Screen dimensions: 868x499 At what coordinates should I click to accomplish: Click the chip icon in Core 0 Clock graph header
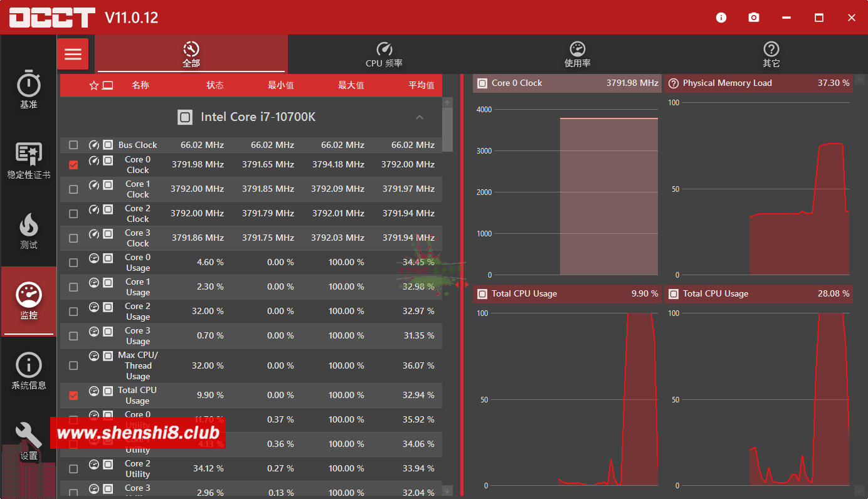click(482, 83)
